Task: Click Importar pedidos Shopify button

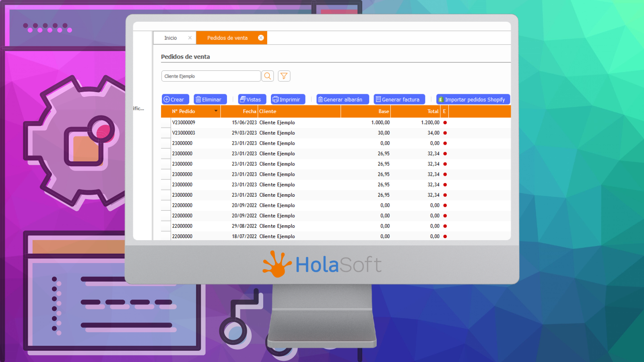Action: tap(473, 99)
